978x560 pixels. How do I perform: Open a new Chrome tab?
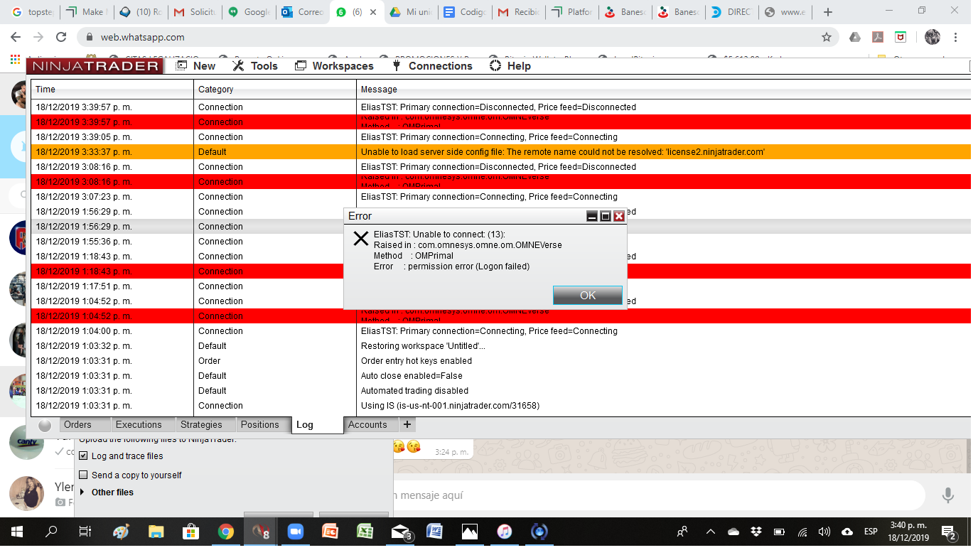tap(827, 12)
